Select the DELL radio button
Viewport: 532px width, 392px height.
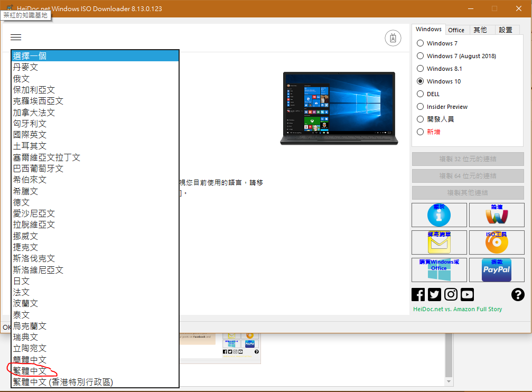pyautogui.click(x=420, y=94)
